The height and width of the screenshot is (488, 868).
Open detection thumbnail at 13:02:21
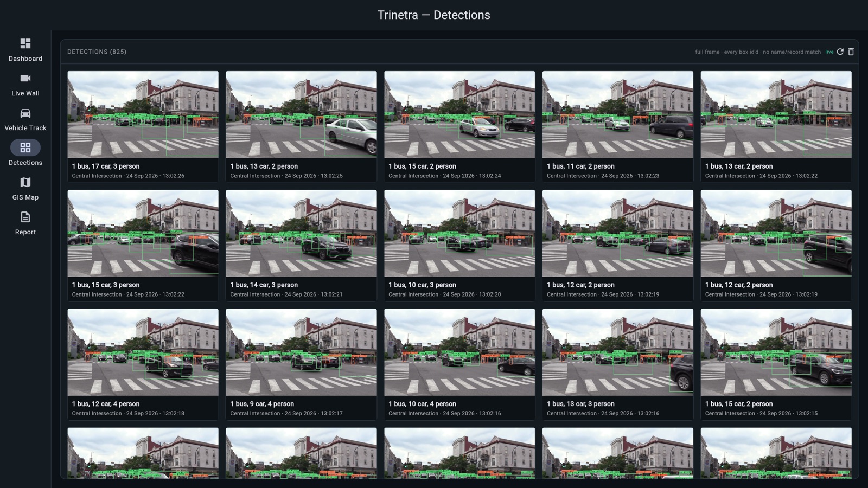pos(301,233)
